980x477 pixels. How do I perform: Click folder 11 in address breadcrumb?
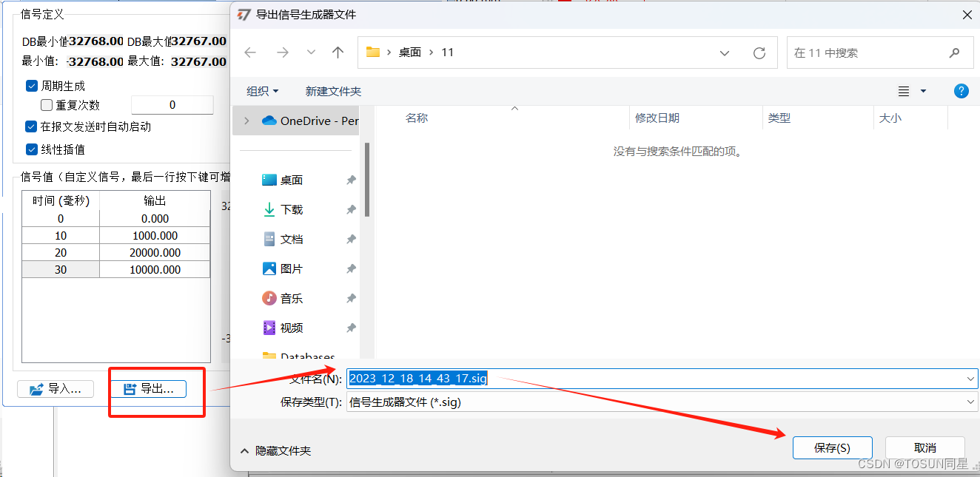coord(447,53)
